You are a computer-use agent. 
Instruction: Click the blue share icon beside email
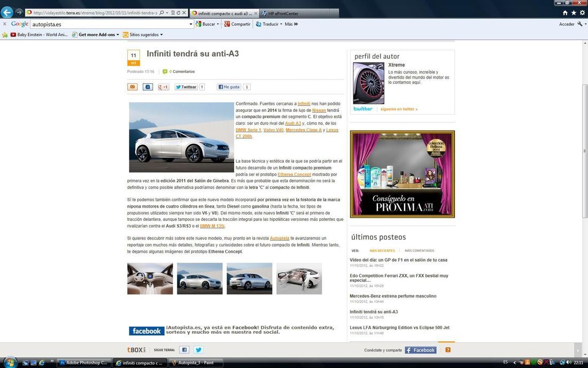click(148, 87)
